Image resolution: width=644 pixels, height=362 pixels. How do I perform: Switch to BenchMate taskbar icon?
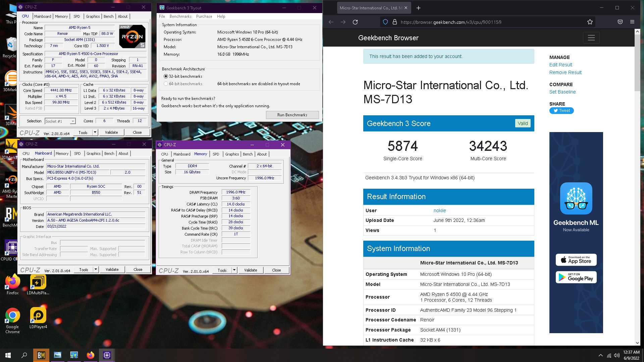click(41, 355)
